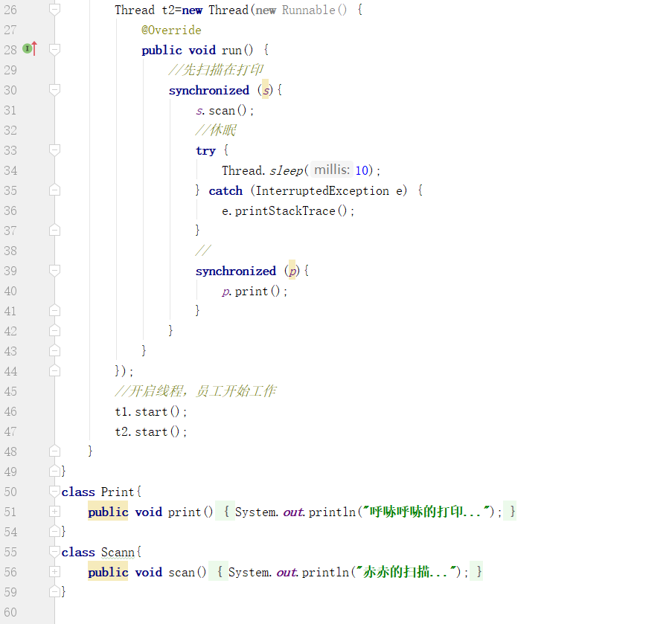Viewport: 672px width, 624px height.
Task: Click fold end marker on line 41
Action: click(x=54, y=310)
